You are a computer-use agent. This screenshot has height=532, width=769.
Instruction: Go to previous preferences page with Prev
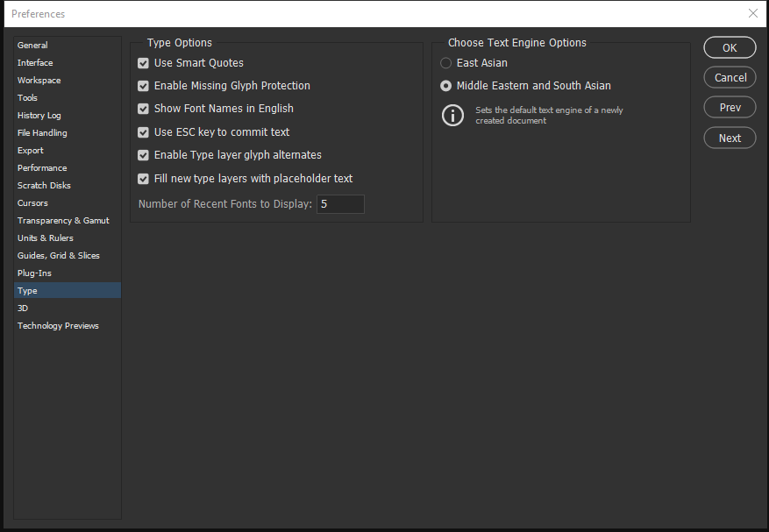click(x=730, y=108)
